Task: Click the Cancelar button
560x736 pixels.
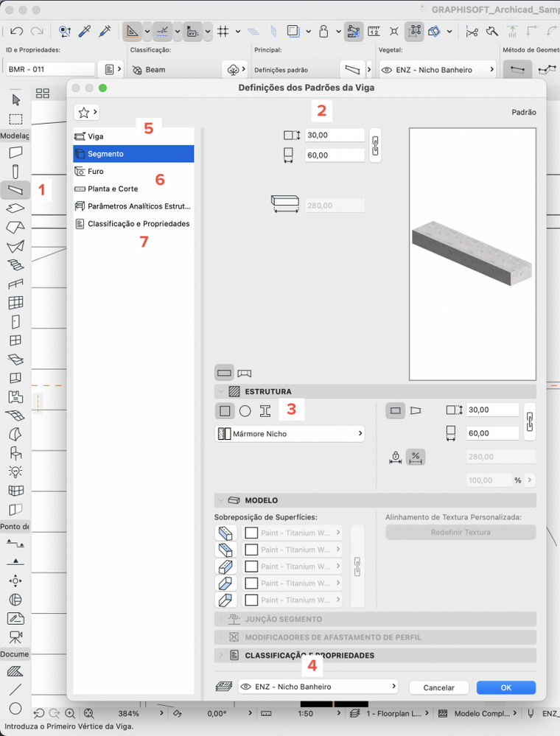Action: pos(439,687)
